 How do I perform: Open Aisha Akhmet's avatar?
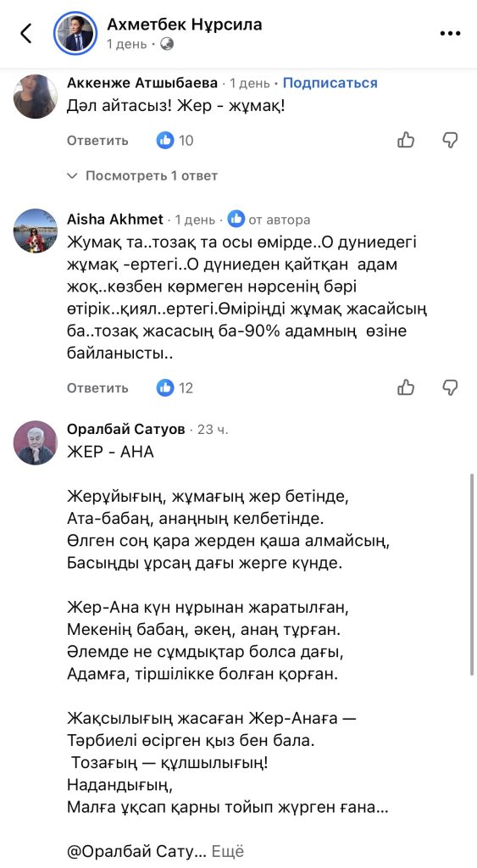[36, 231]
